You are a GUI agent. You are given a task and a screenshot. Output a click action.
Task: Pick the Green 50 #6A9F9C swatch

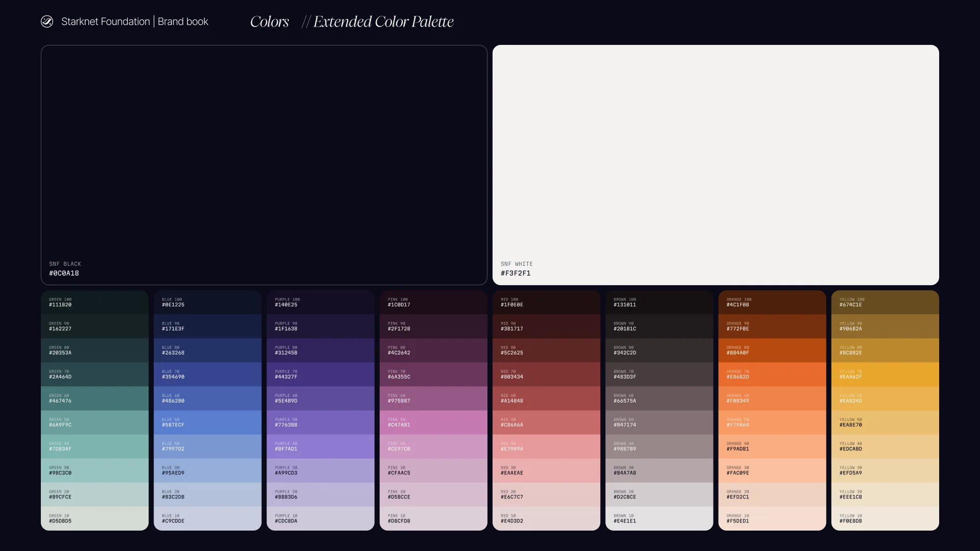[x=94, y=422]
